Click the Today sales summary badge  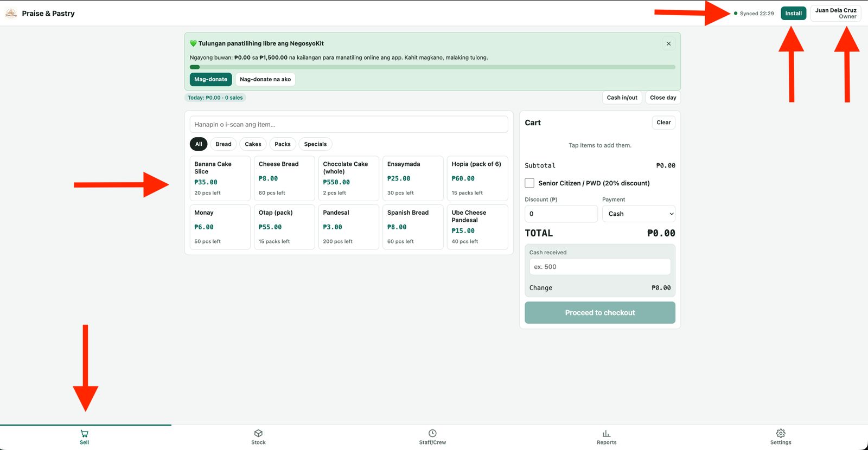pos(215,98)
